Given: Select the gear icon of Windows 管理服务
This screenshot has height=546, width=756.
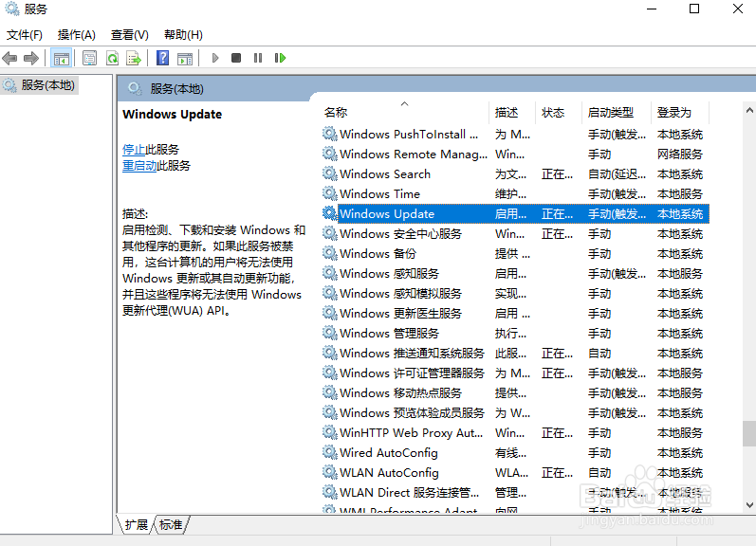Looking at the screenshot, I should tap(330, 333).
